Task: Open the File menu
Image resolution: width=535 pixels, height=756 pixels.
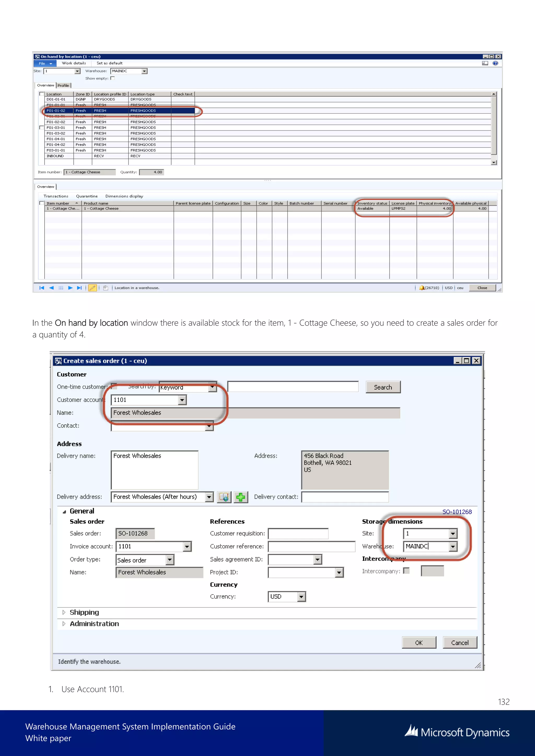Action: tap(45, 63)
